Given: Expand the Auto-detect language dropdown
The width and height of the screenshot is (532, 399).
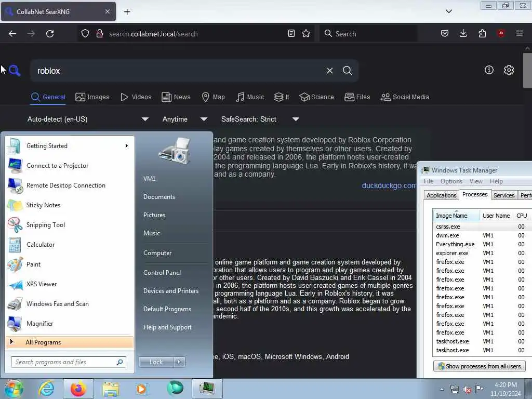Looking at the screenshot, I should (x=88, y=119).
